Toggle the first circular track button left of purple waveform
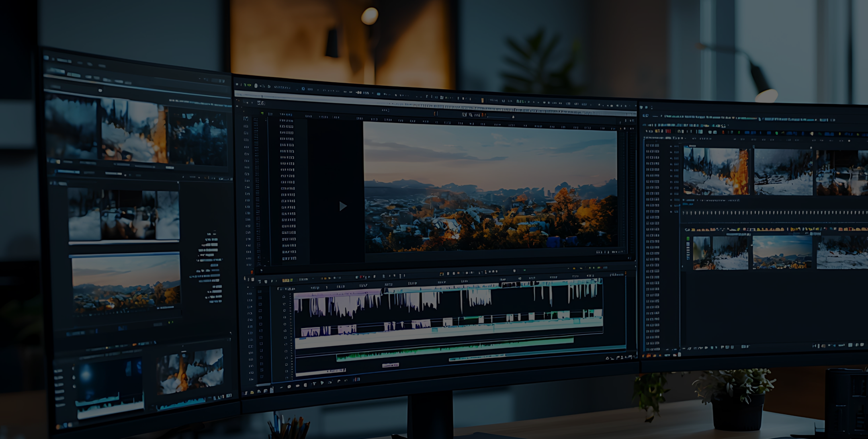Screen dimensions: 868x439 tap(284, 297)
